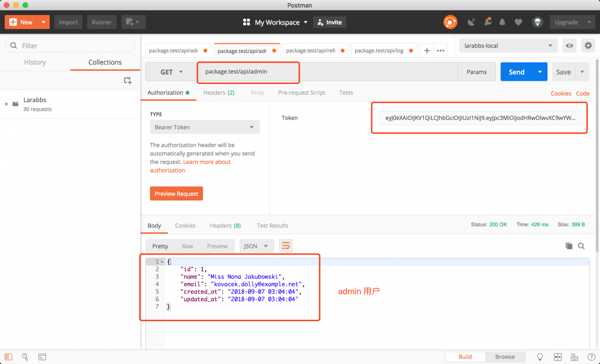Screen dimensions: 600x364
Task: Click the orange sync status icon
Action: tap(450, 22)
